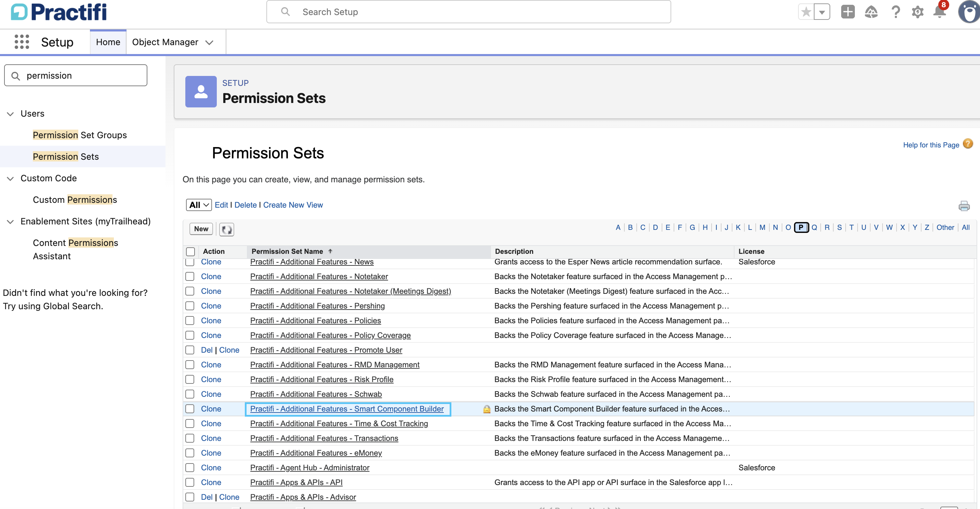980x509 pixels.
Task: Open Permission Set Groups in sidebar
Action: pos(80,135)
